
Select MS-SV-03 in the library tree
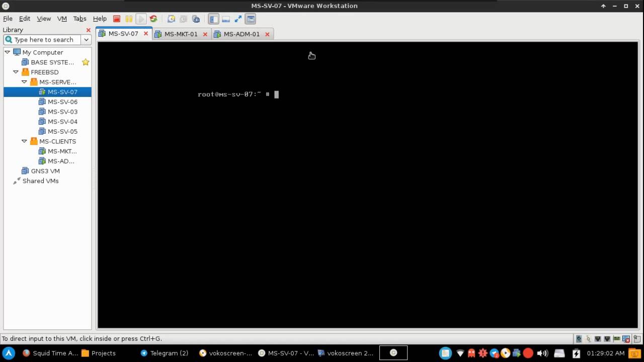[62, 112]
